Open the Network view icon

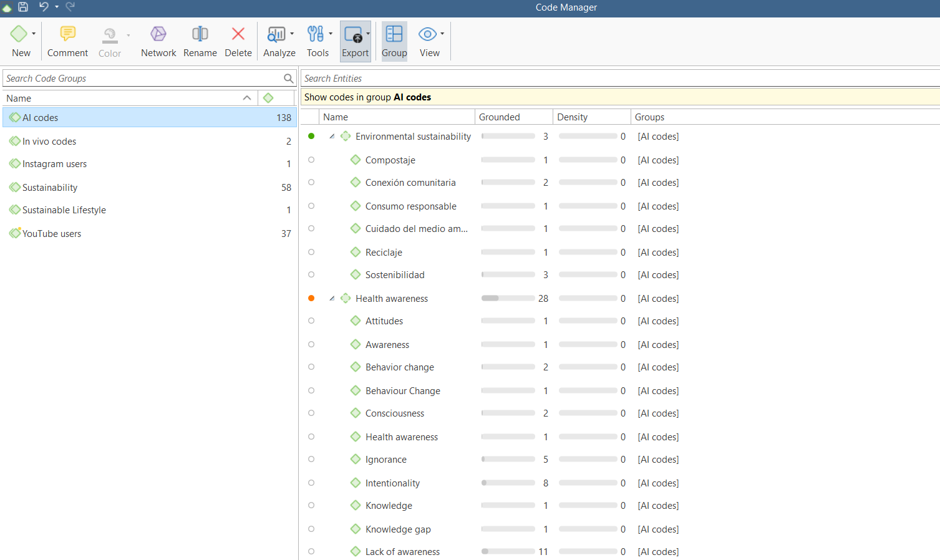(158, 34)
